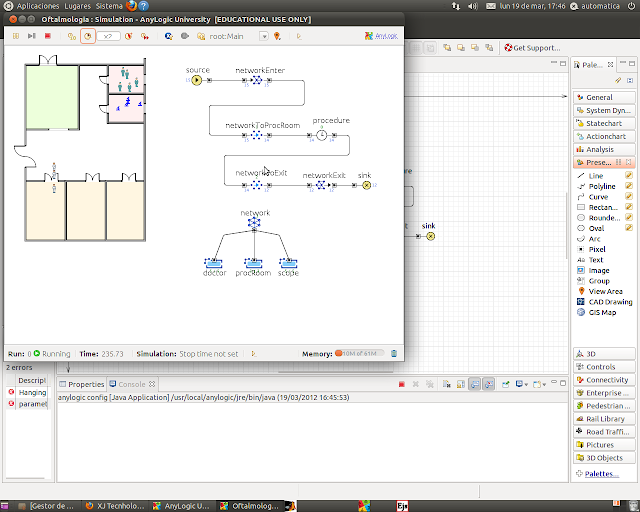Open the Palettes... link
The height and width of the screenshot is (512, 640).
(601, 474)
